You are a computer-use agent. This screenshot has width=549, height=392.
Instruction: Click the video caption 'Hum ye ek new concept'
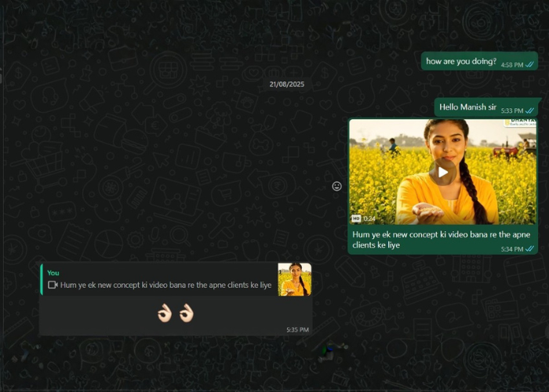click(x=441, y=239)
